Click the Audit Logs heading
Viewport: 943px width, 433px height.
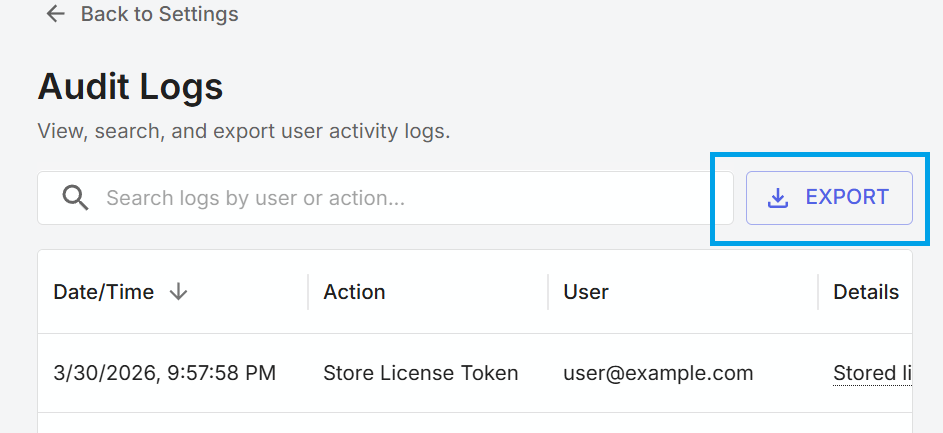click(131, 86)
